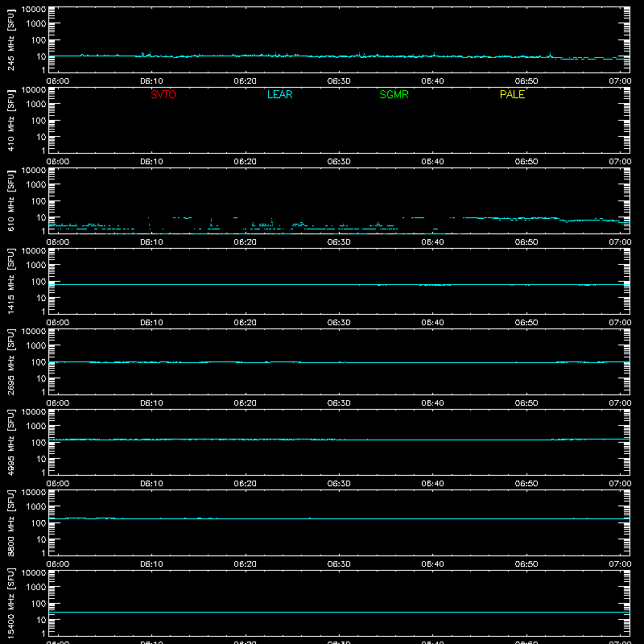The image size is (644, 644).
Task: Click 06:00 time tick under 610 MHz plot
Action: 58,242
